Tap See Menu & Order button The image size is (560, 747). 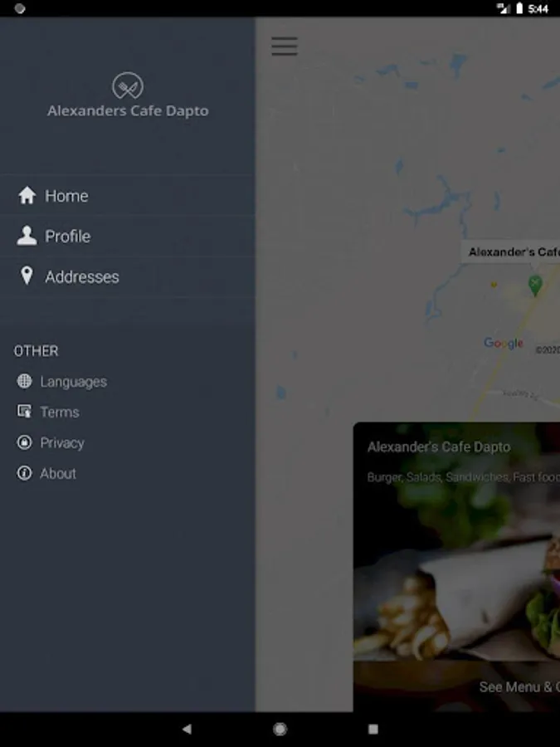[x=519, y=687]
